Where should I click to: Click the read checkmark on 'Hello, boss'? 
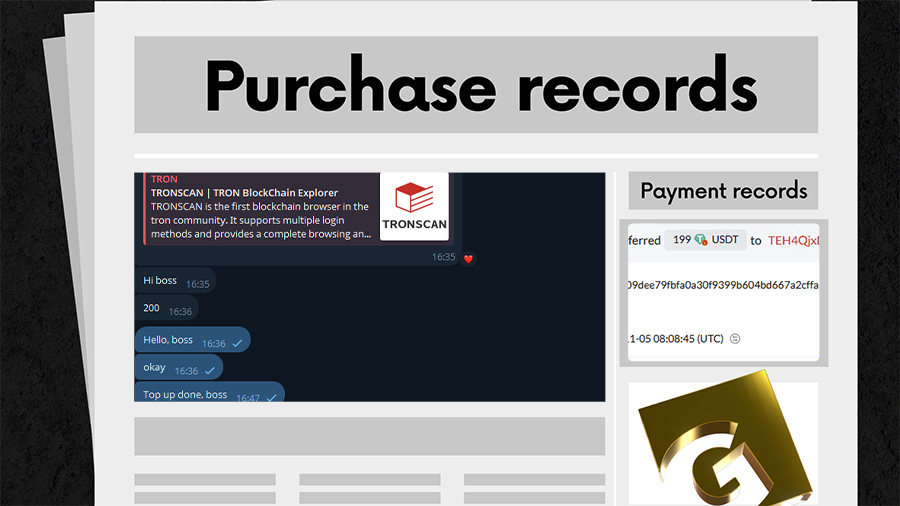pyautogui.click(x=237, y=343)
